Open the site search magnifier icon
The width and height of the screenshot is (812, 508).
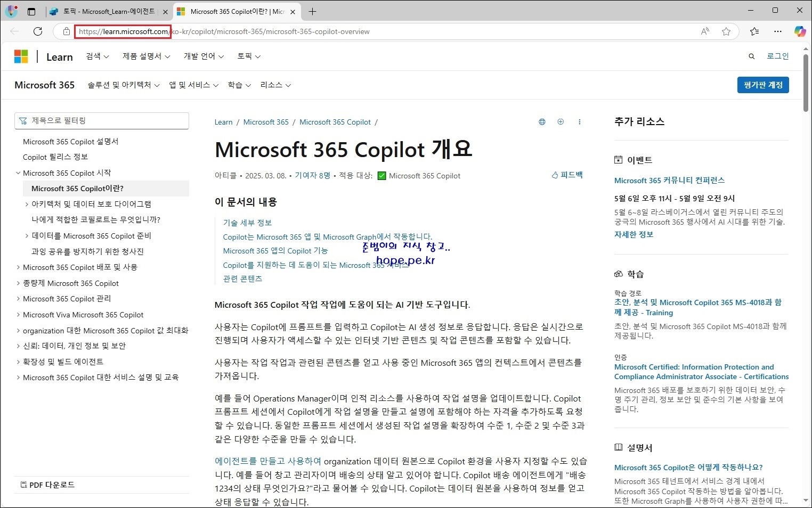[751, 56]
